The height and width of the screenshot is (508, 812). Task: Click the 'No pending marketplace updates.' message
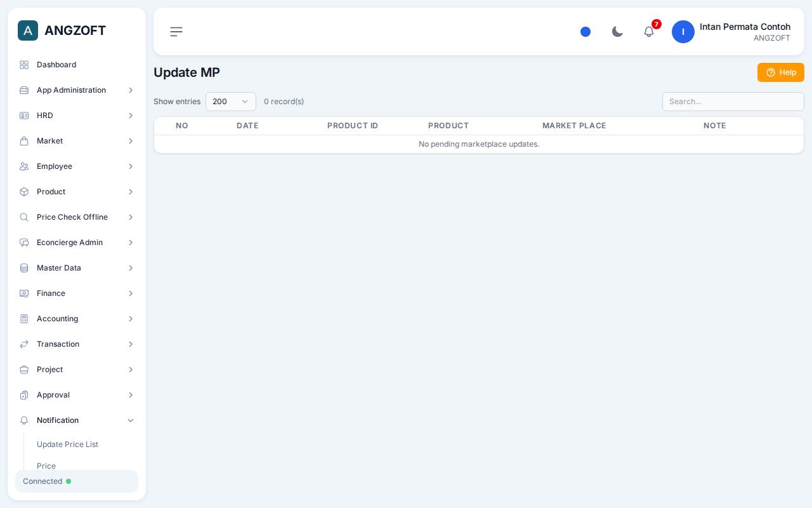(479, 144)
